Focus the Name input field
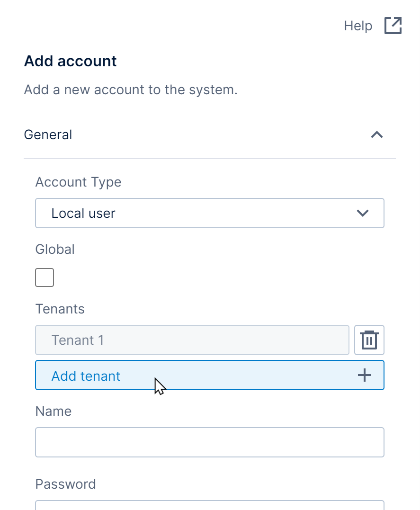 [x=209, y=442]
